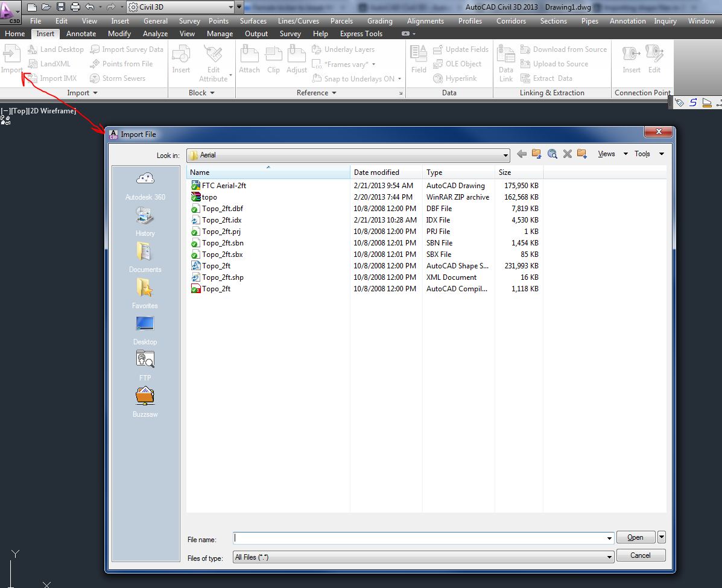Select the Clip tool on the Reference panel
Screen dimensions: 722x588
(273, 57)
